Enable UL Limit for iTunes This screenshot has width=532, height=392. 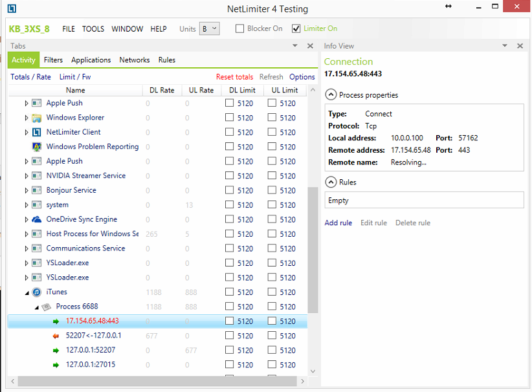[x=272, y=292]
